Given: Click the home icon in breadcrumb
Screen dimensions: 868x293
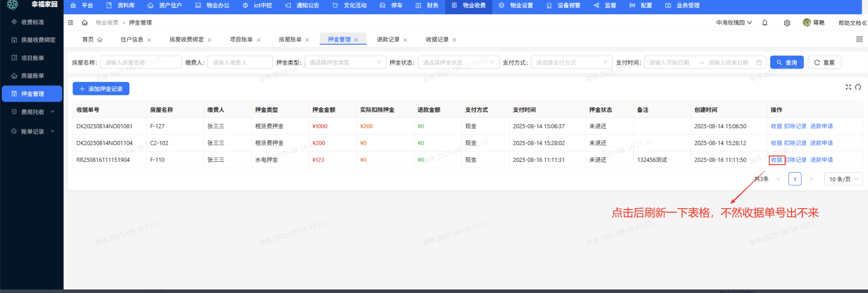Looking at the screenshot, I should [84, 23].
